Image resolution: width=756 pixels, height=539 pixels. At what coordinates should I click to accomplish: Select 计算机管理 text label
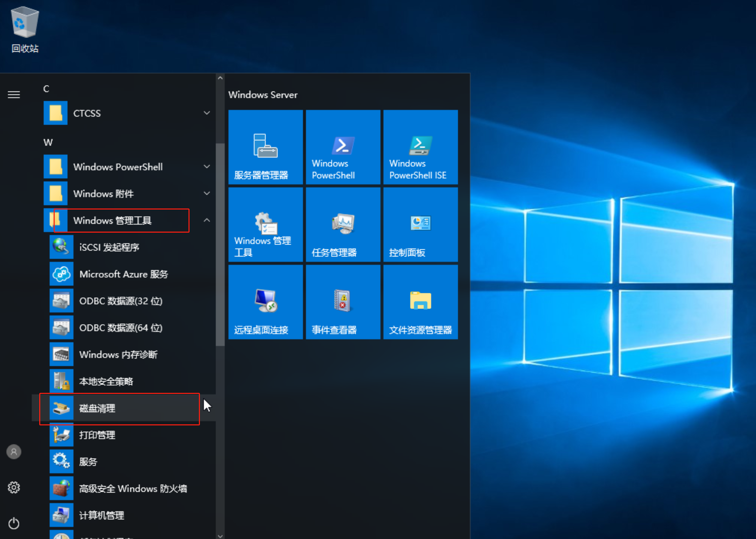coord(102,516)
